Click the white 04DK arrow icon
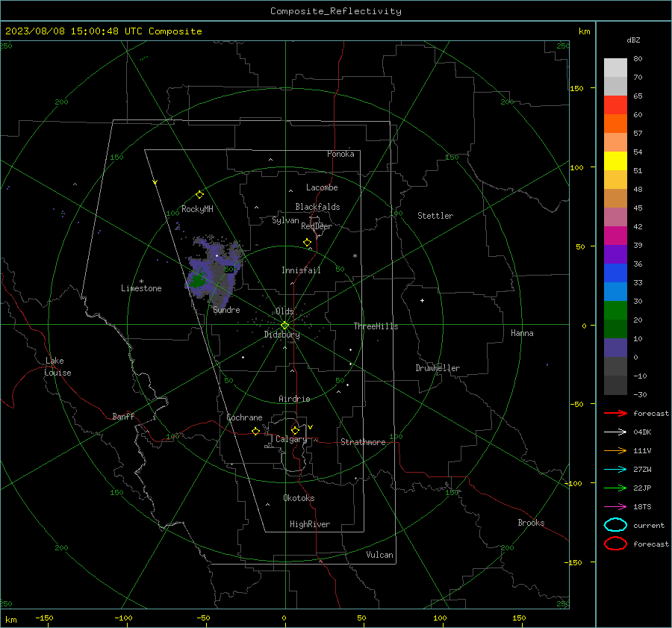 click(615, 432)
